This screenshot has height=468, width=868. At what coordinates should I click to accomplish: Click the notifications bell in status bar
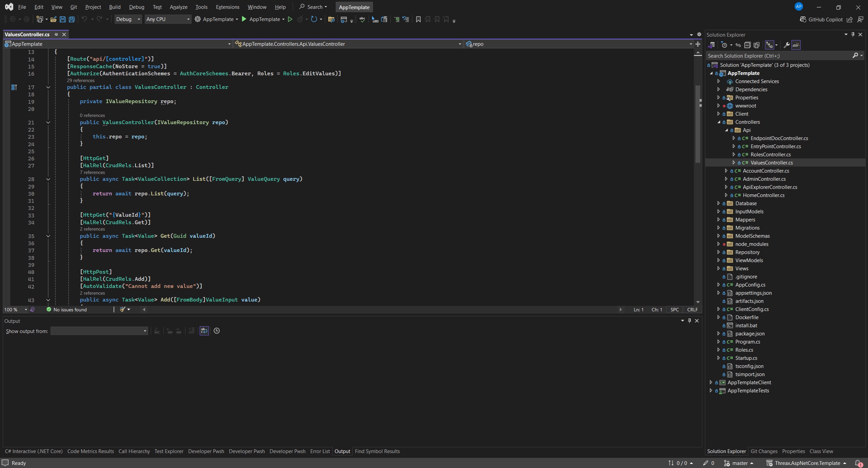858,463
